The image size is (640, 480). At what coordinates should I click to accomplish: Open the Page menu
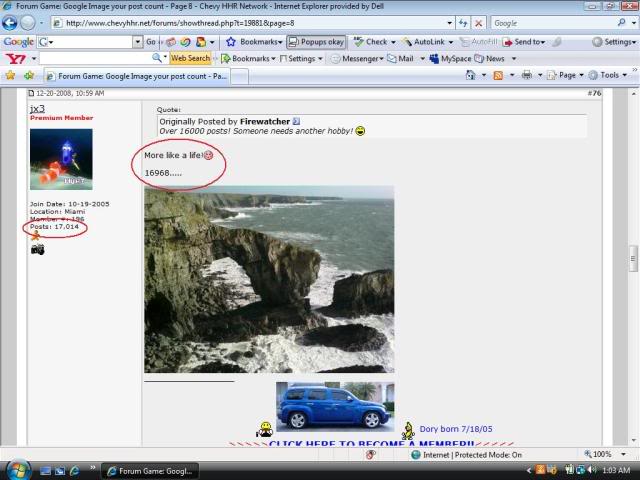(565, 75)
